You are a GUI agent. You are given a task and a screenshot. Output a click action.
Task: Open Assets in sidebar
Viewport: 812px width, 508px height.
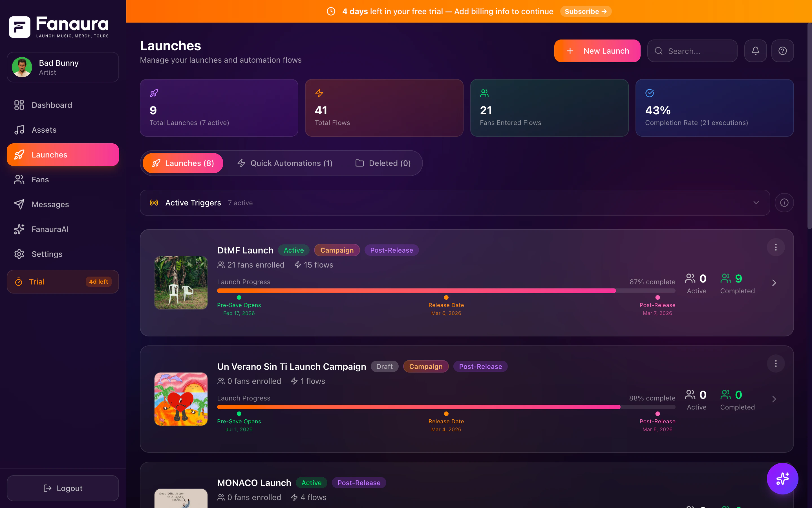[63, 130]
